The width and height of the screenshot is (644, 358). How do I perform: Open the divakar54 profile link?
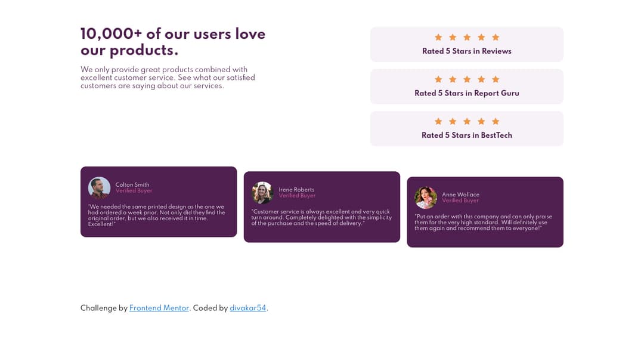pyautogui.click(x=247, y=308)
